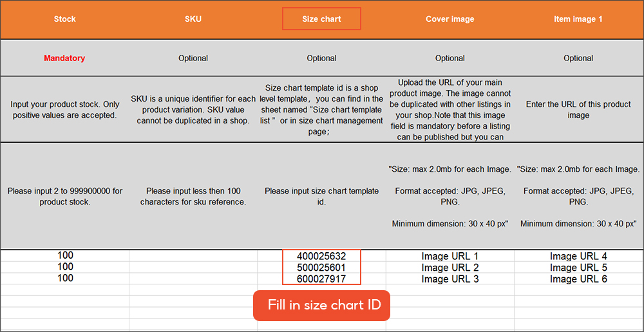The image size is (644, 332).
Task: Select the 'Input your product stock' description cell
Action: click(x=64, y=109)
